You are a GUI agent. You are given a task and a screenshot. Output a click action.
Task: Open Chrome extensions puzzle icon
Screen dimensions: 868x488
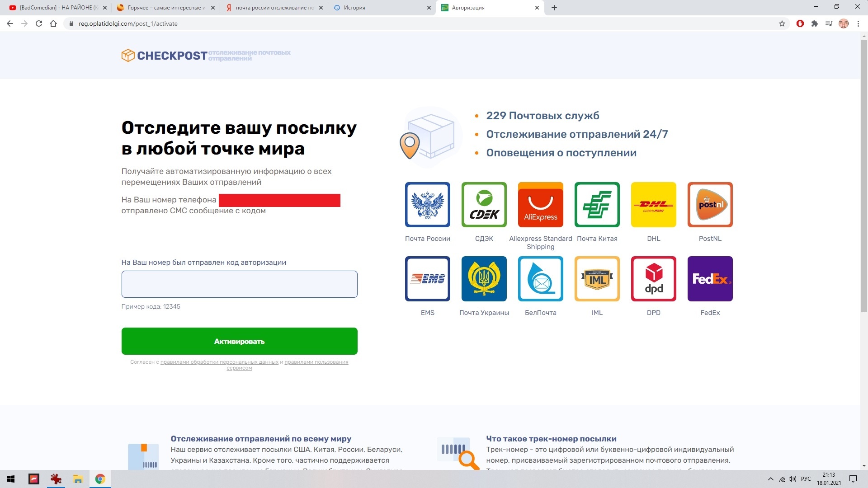pos(815,24)
